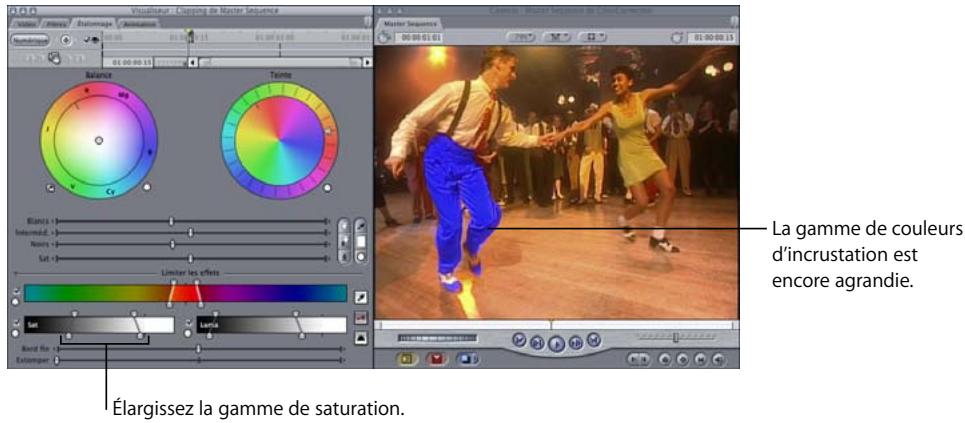Select the color range eyedropper beside the hue gradient
Screen dimensions: 965x423
[361, 297]
